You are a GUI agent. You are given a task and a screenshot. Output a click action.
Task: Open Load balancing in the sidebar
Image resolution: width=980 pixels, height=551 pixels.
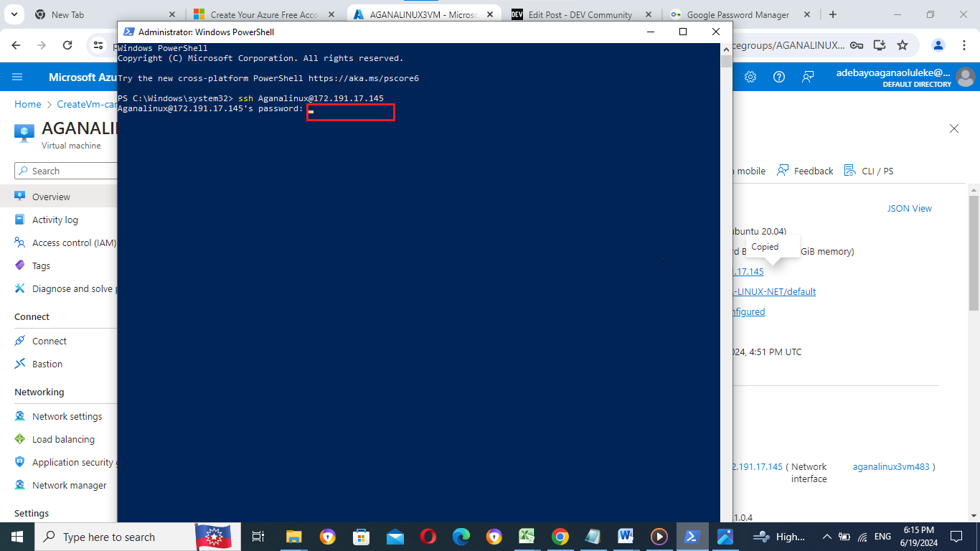click(x=63, y=439)
